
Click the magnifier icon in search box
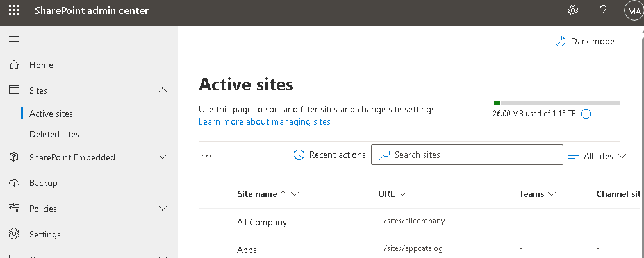(384, 155)
